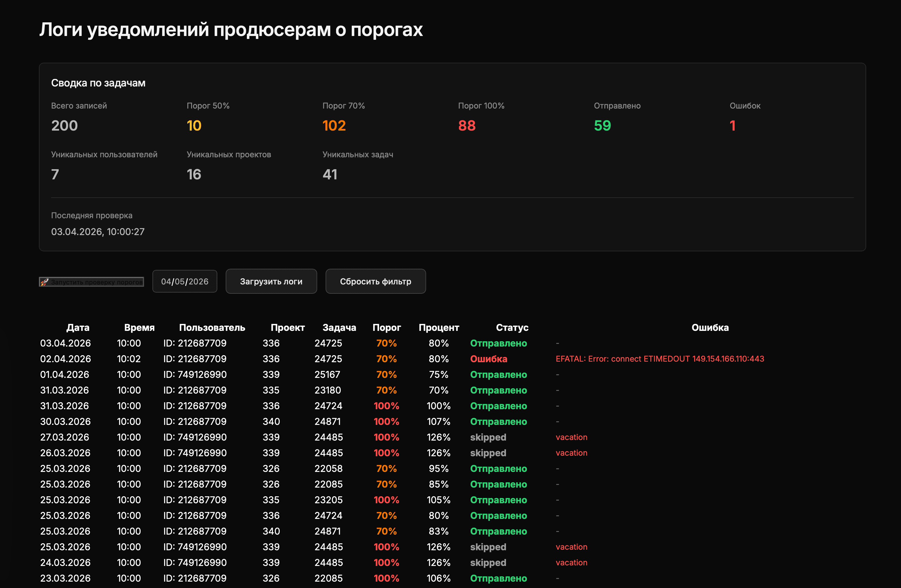Image resolution: width=901 pixels, height=588 pixels.
Task: Click the "Загрузить логи" button
Action: (271, 282)
